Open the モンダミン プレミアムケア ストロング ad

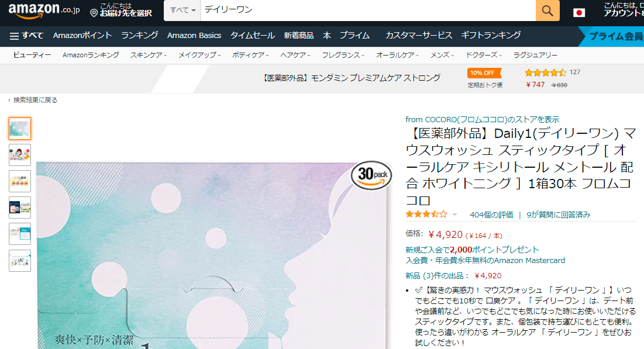click(x=351, y=78)
